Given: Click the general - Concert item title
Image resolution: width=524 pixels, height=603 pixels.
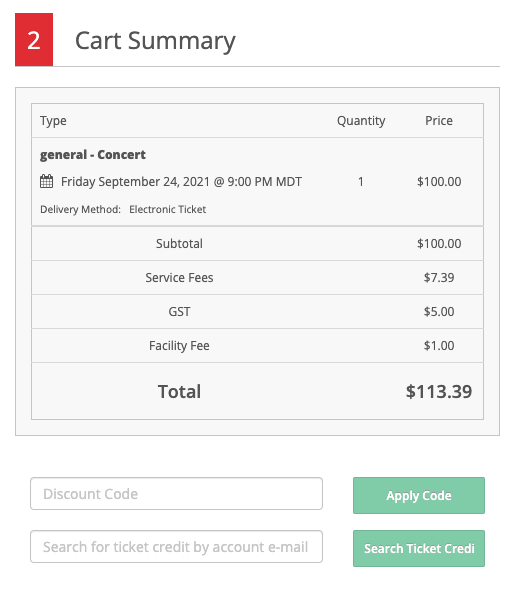Looking at the screenshot, I should point(93,155).
